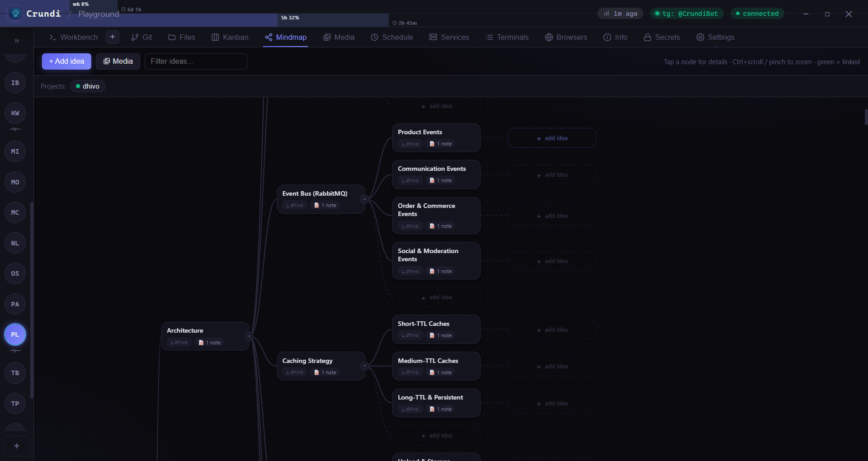
Task: Add a new workspace with sidebar plus
Action: [x=17, y=446]
